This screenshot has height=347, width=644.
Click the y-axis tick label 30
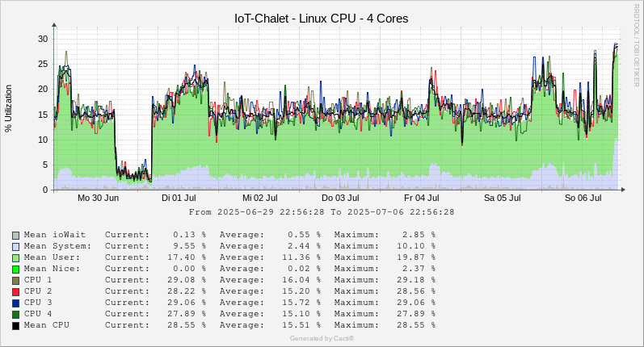click(43, 39)
